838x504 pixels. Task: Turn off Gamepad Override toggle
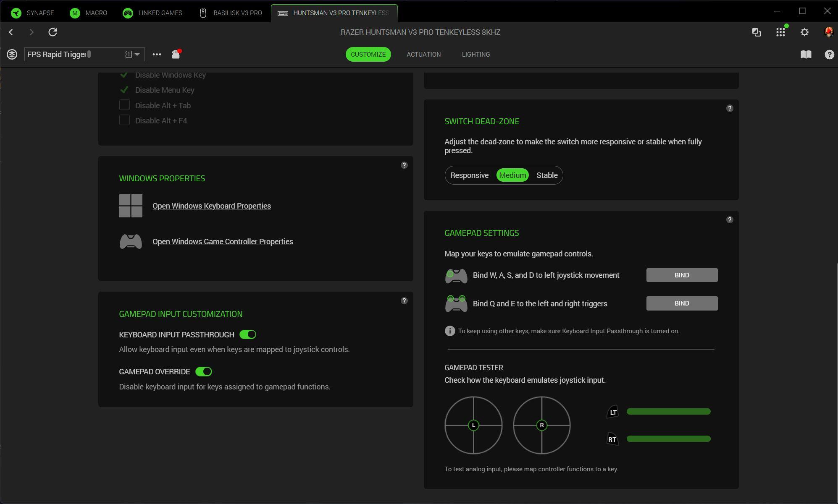(204, 372)
